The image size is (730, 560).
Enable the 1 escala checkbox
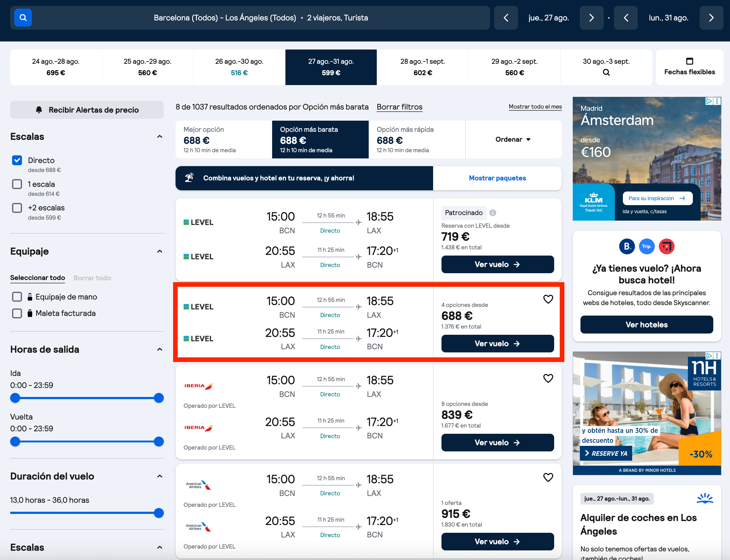(17, 184)
